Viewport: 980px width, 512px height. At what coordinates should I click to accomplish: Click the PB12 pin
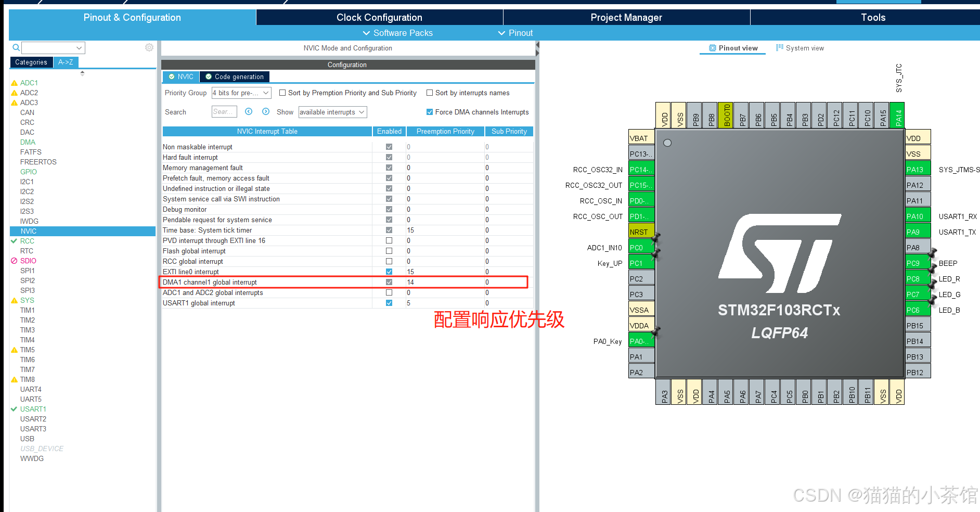click(x=918, y=372)
